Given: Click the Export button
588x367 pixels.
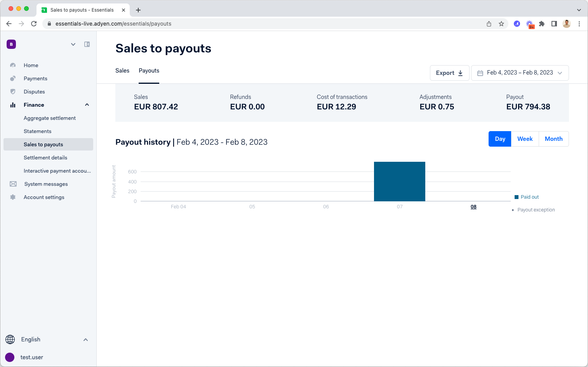Looking at the screenshot, I should point(449,73).
